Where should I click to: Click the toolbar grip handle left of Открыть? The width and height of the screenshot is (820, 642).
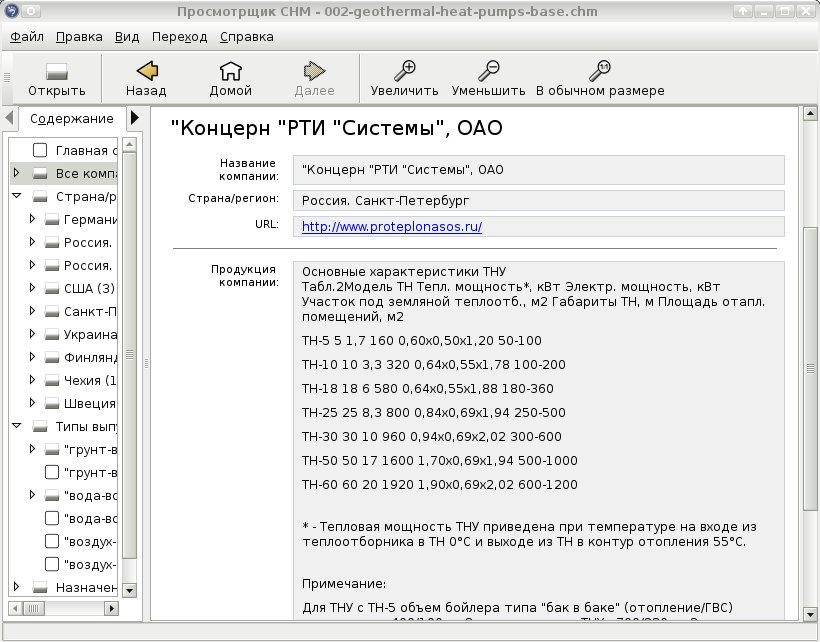coord(7,77)
